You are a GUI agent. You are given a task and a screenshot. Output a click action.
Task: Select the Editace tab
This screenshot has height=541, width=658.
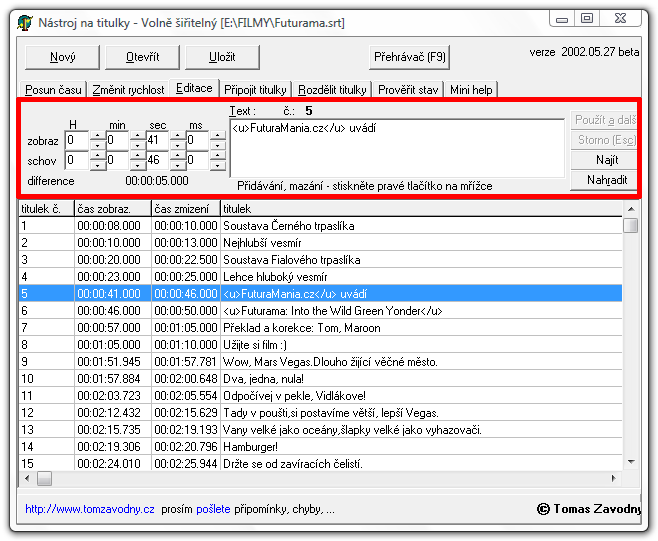click(194, 88)
